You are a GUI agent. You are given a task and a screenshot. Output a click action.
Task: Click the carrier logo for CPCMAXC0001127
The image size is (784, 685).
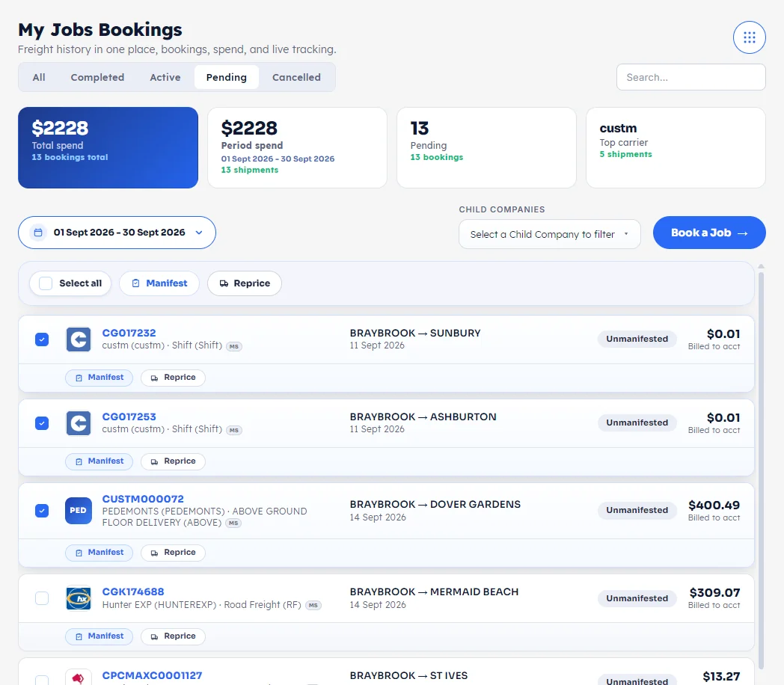(x=79, y=677)
